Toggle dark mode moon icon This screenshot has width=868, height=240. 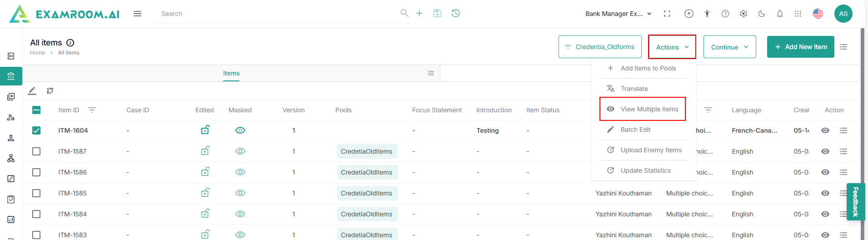(x=762, y=14)
